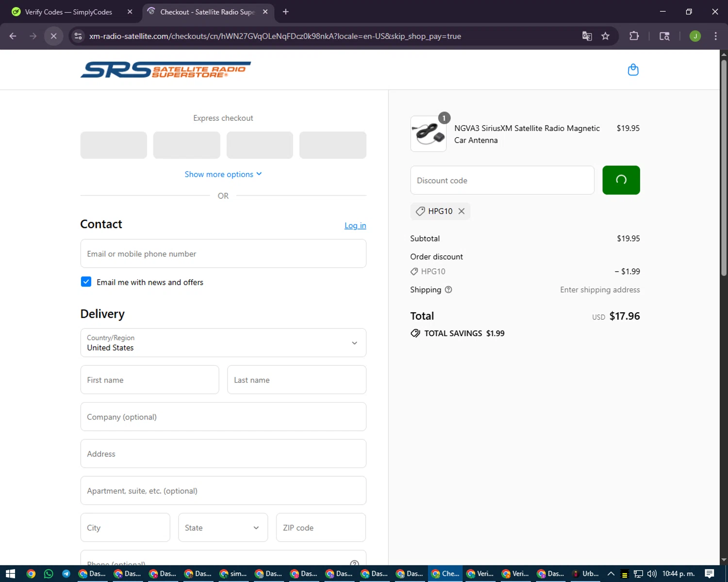This screenshot has height=582, width=728.
Task: Open the Chrome three-dot menu
Action: pos(715,36)
